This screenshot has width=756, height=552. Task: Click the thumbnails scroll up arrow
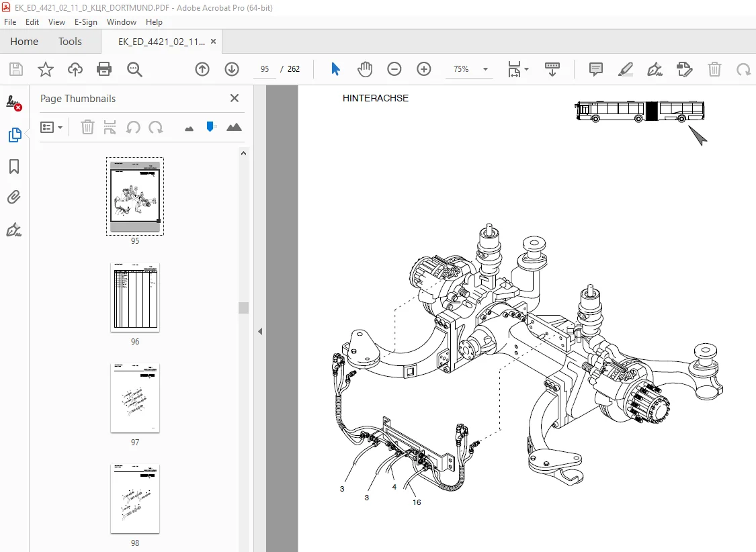pyautogui.click(x=243, y=153)
